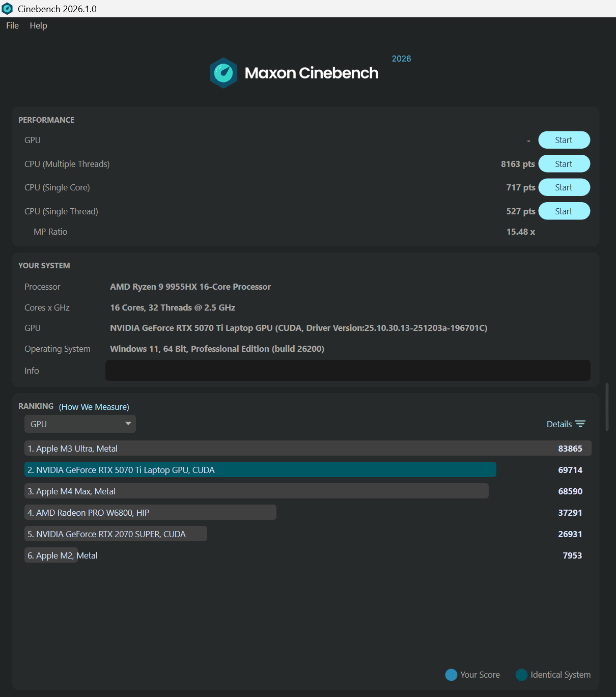The height and width of the screenshot is (697, 616).
Task: Start the CPU Single Core benchmark
Action: [564, 187]
